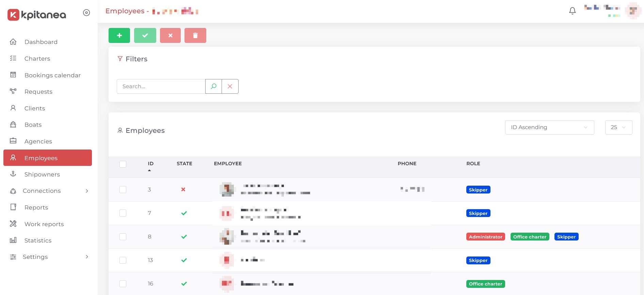Click the deactivate X toolbar button

170,35
